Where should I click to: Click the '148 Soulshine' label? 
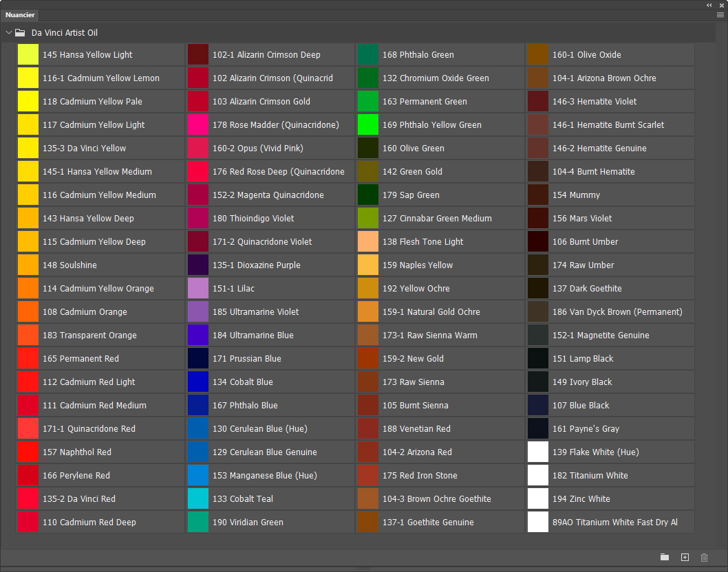[x=70, y=265]
